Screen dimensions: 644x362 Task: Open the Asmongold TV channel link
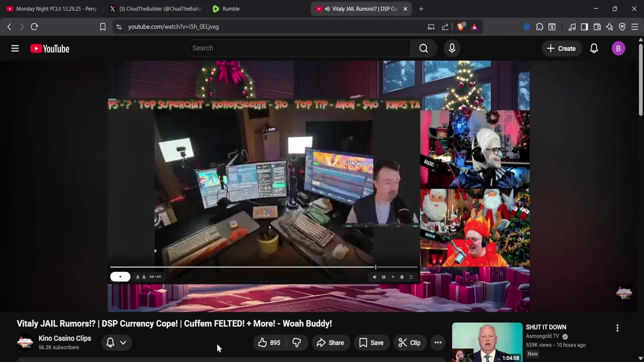coord(542,336)
